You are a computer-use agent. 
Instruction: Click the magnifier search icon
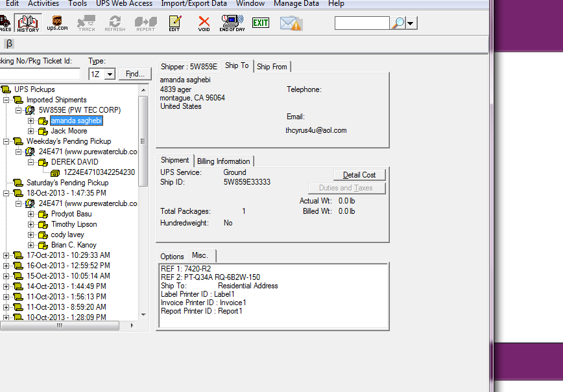[398, 23]
